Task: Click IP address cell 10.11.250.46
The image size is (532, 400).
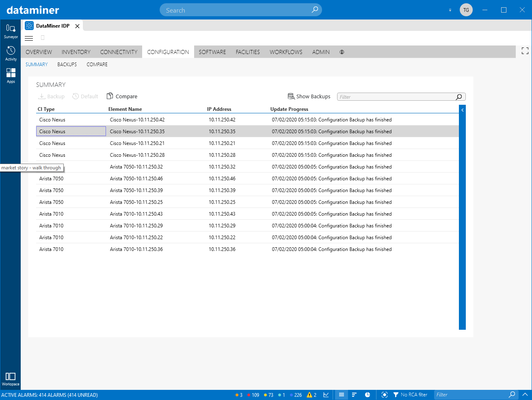Action: (222, 179)
